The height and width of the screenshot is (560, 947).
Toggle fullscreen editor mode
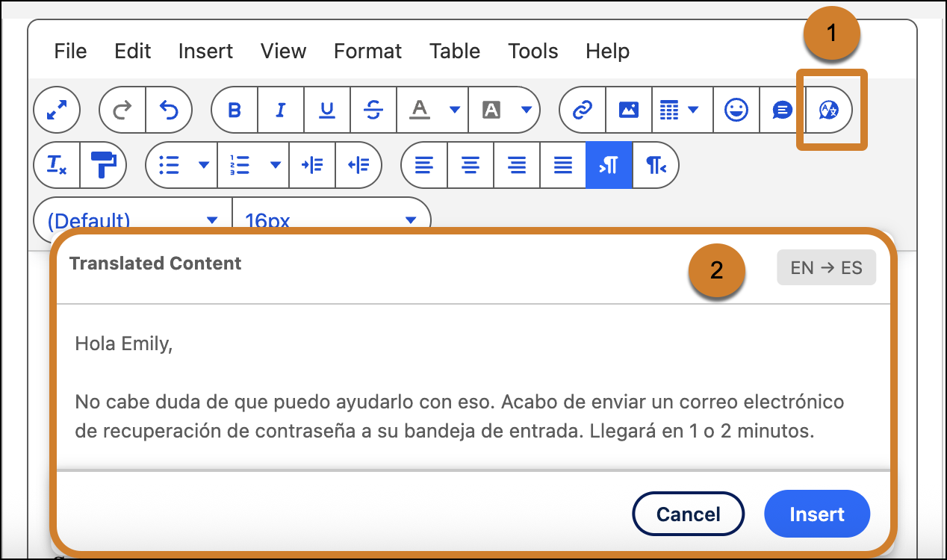[56, 111]
